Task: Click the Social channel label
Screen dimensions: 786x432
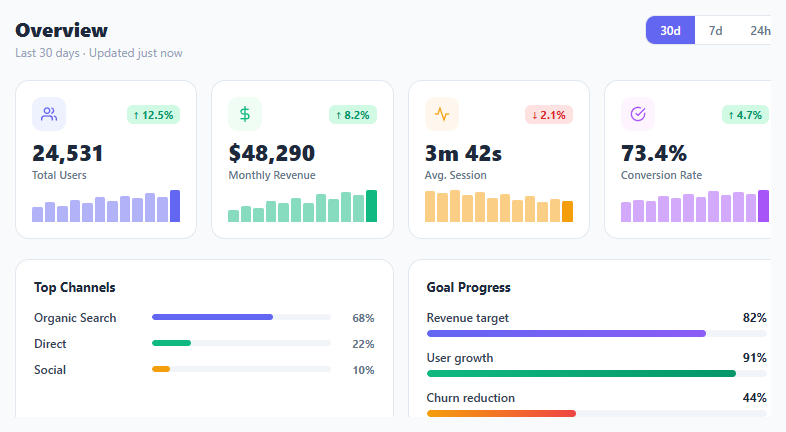Action: click(x=50, y=370)
